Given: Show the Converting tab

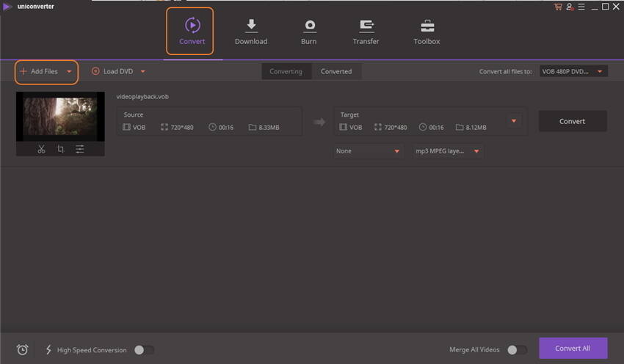Looking at the screenshot, I should point(286,72).
